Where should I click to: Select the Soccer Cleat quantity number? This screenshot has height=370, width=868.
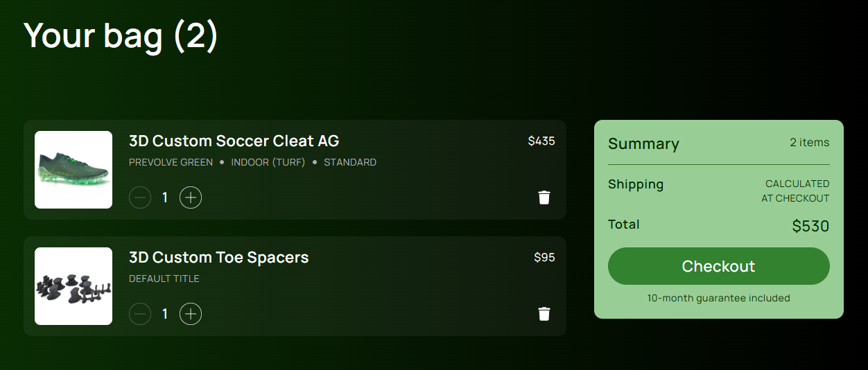(165, 197)
